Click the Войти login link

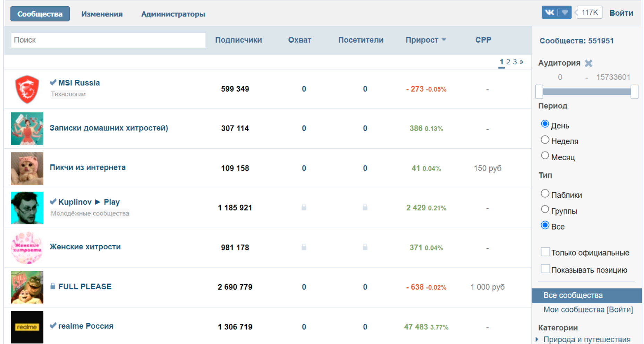pos(621,13)
